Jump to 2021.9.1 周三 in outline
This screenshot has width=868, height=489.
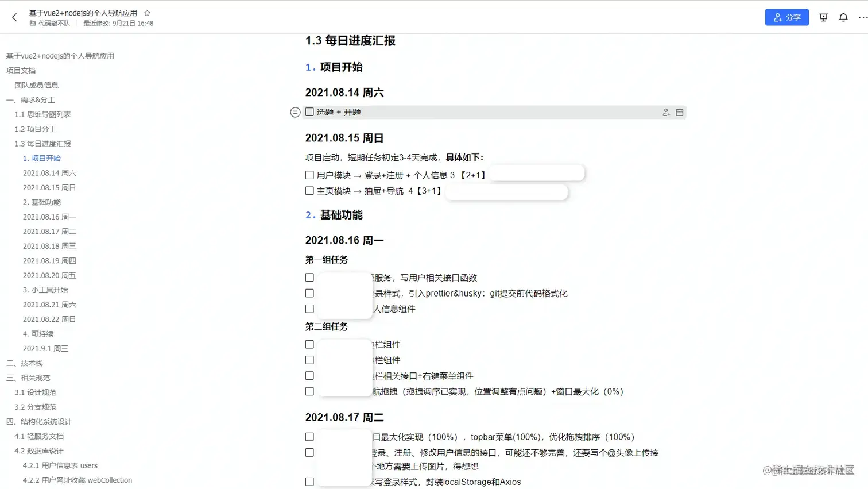tap(45, 348)
